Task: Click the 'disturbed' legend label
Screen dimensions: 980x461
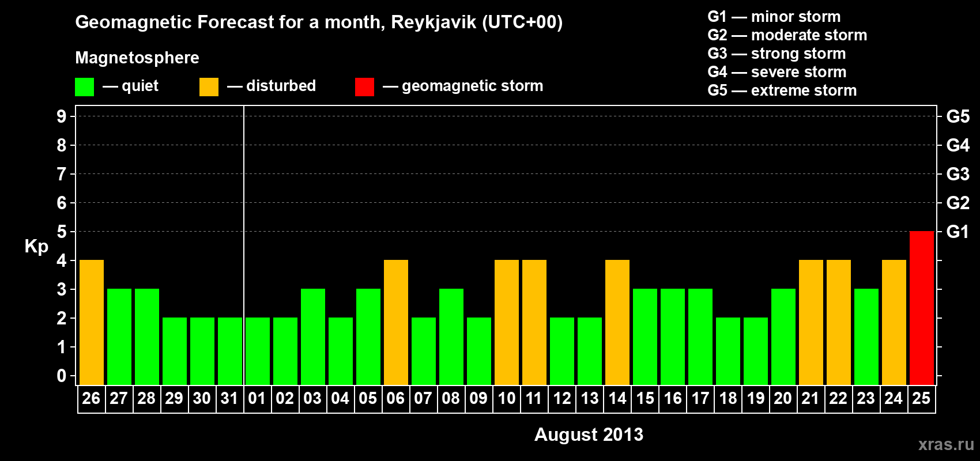Action: pyautogui.click(x=281, y=86)
